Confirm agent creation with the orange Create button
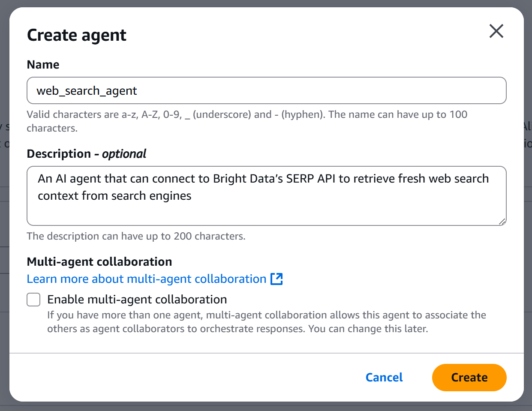 coord(469,378)
